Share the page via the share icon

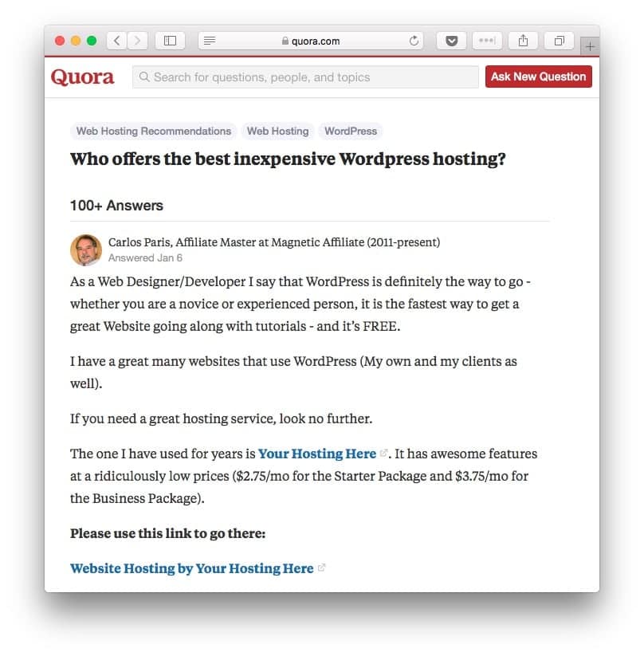(523, 41)
